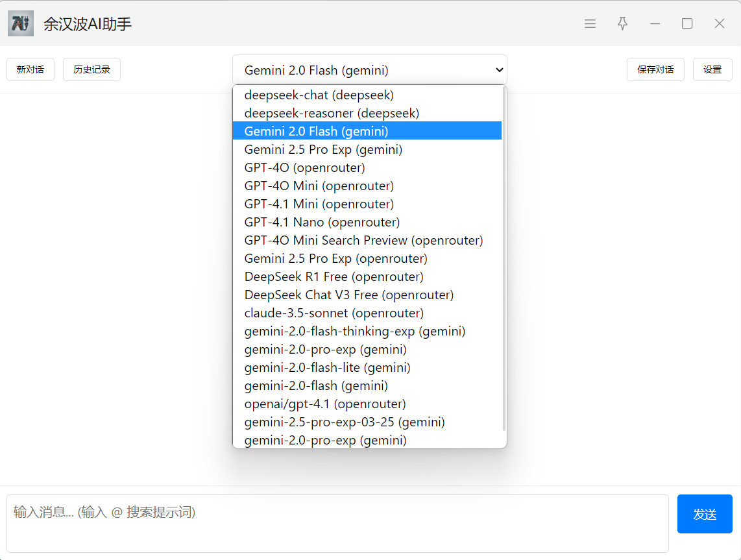Select claude-3.5-sonnet (openrouter) model

tap(367, 313)
